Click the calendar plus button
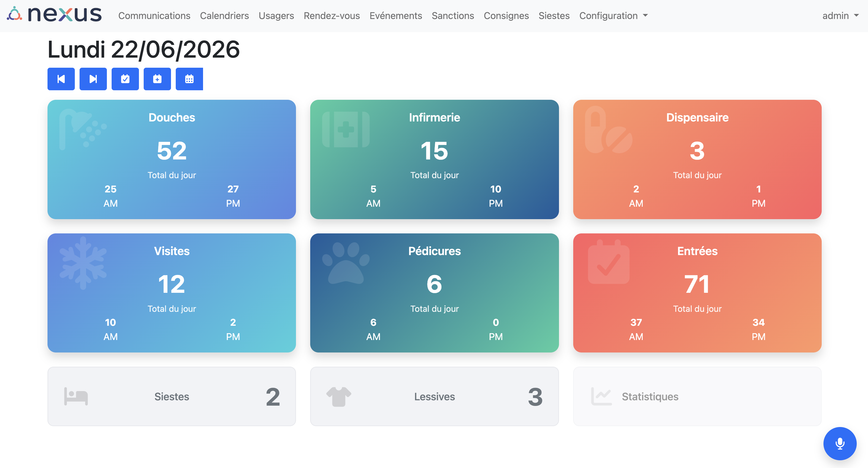The image size is (868, 468). 157,79
